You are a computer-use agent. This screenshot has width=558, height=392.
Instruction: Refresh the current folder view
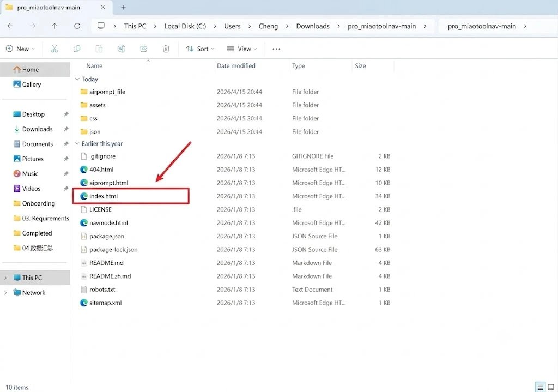77,26
